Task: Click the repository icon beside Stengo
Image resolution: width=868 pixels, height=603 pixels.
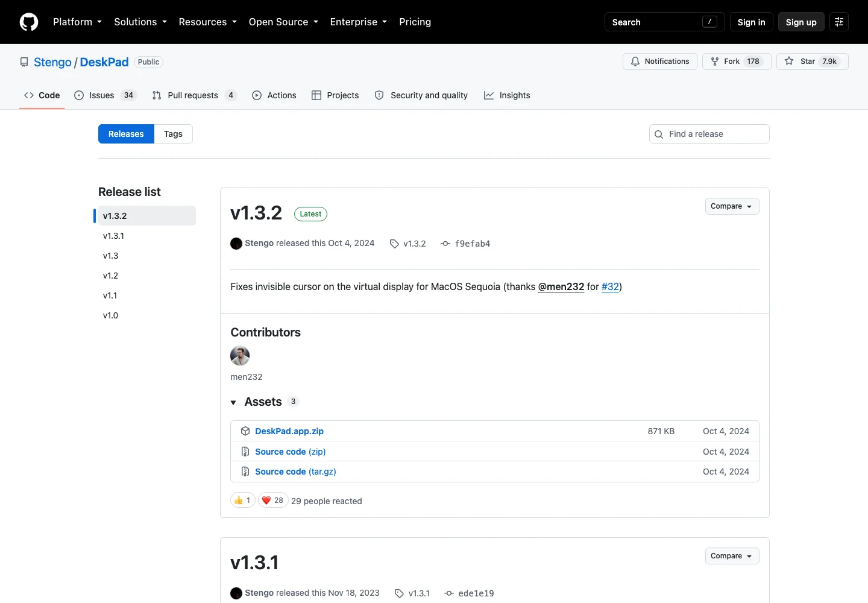Action: (x=24, y=62)
